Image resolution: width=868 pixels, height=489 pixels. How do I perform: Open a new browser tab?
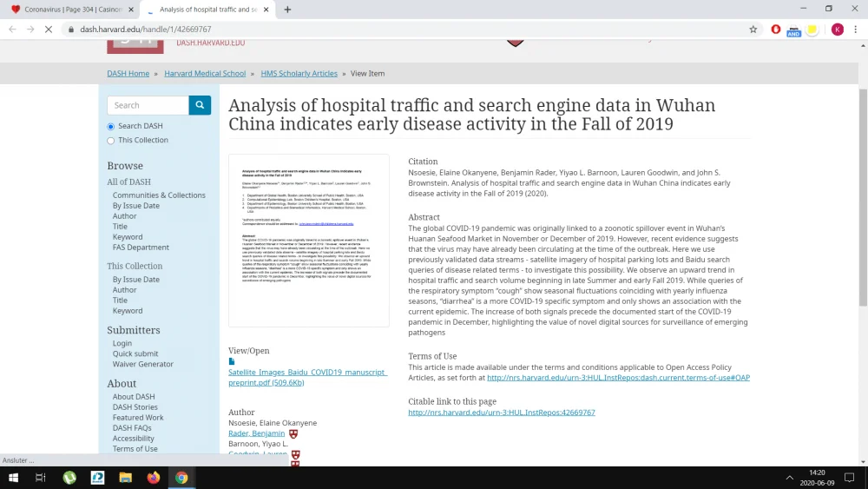[x=287, y=10]
